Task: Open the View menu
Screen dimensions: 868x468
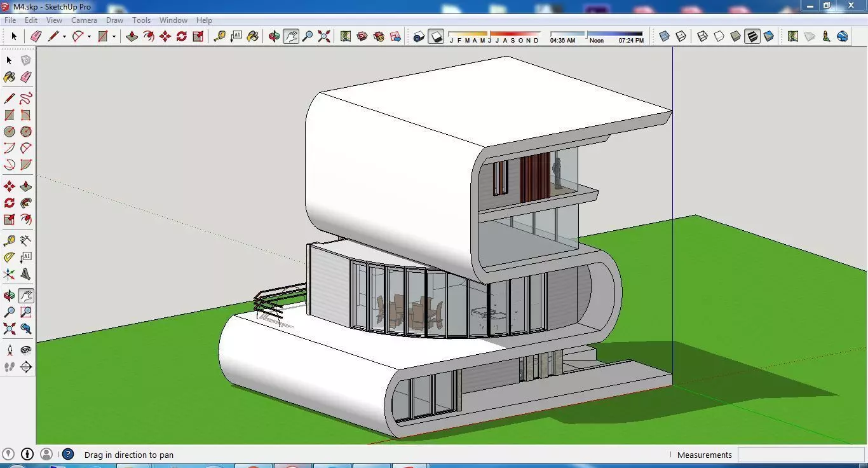Action: pyautogui.click(x=54, y=20)
